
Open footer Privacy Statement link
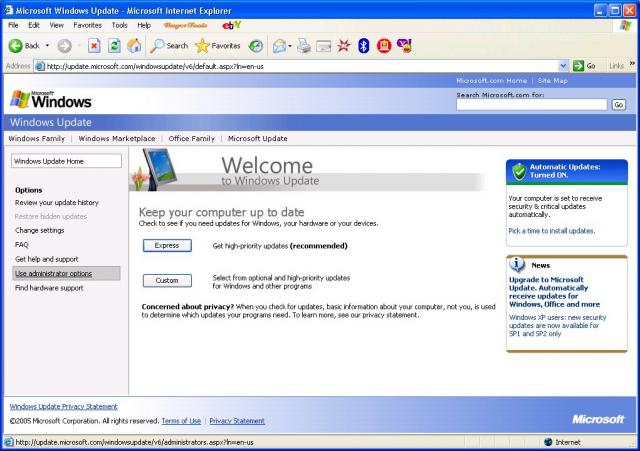237,421
